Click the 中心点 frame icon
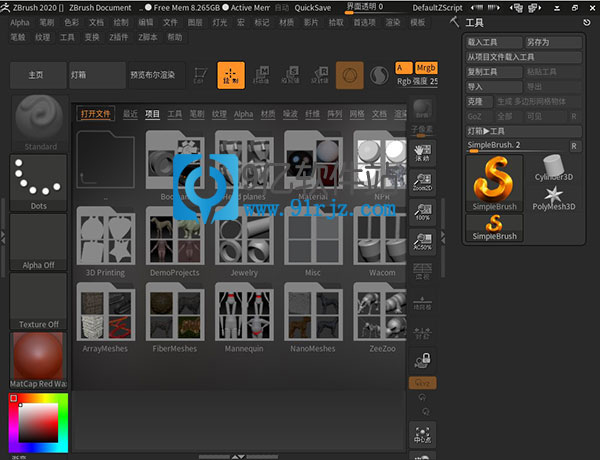Image resolution: width=600 pixels, height=460 pixels. [422, 435]
